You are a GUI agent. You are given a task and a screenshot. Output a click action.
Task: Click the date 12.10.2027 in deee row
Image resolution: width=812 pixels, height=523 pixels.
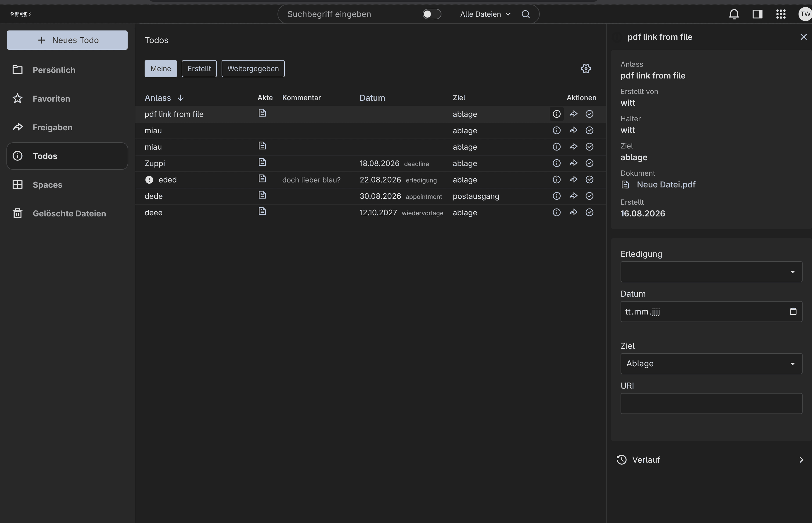click(378, 213)
